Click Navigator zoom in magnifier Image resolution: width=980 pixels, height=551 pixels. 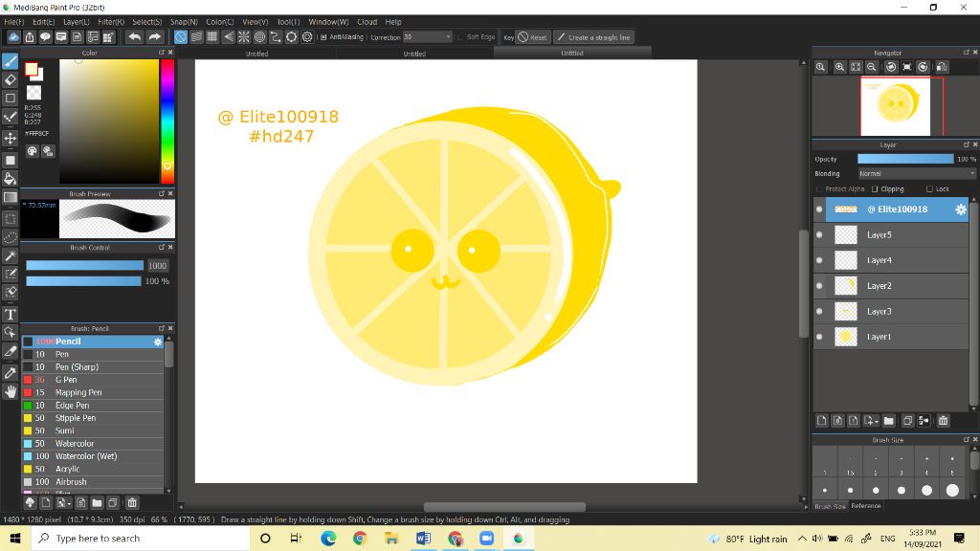tap(839, 67)
